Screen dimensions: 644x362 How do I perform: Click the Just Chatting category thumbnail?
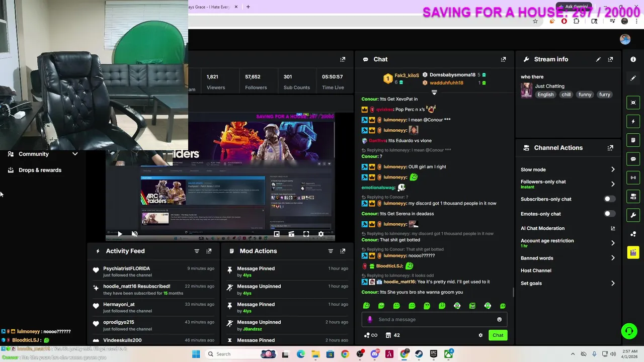tap(527, 90)
